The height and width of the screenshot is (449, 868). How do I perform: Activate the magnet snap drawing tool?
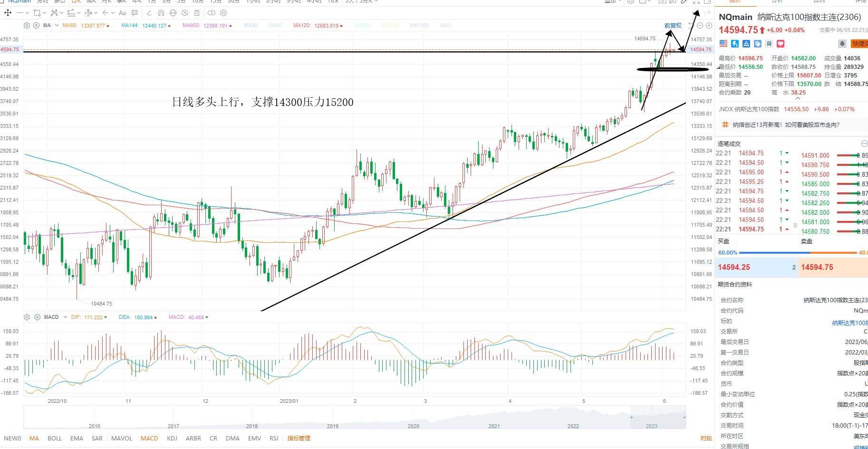click(x=161, y=13)
